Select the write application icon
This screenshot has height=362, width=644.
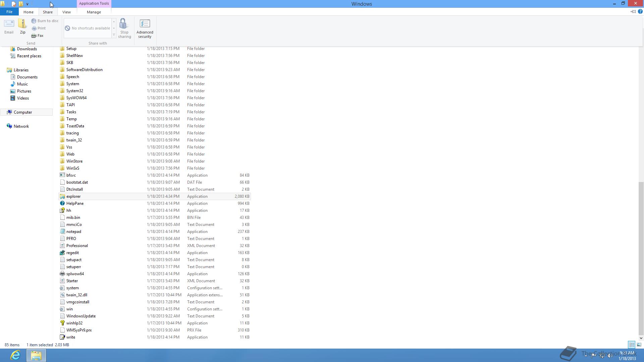(62, 337)
